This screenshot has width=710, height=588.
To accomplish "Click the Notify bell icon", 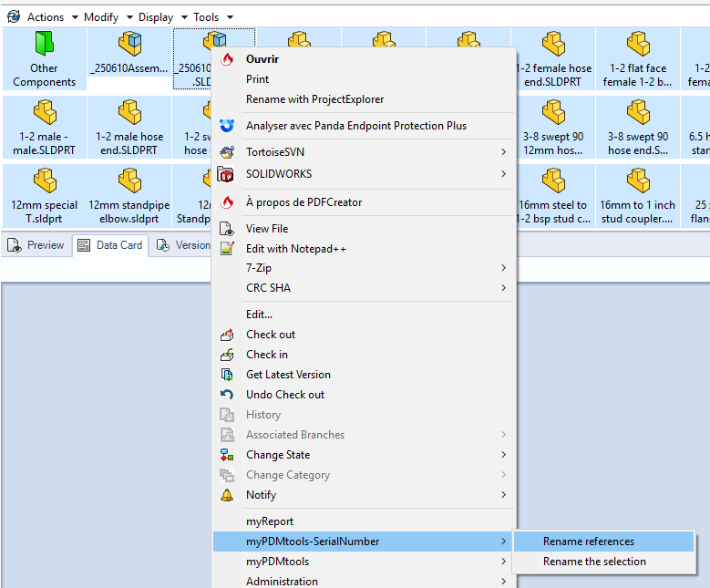I will pyautogui.click(x=227, y=495).
